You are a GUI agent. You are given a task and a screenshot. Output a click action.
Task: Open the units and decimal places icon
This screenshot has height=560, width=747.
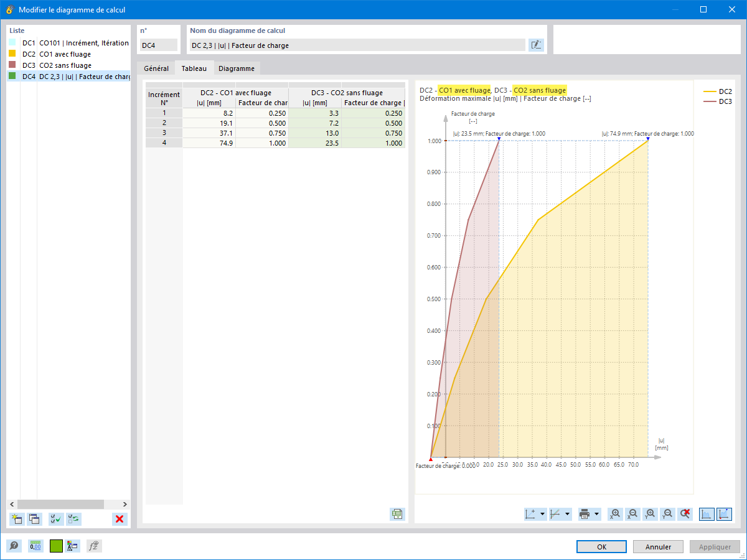35,546
